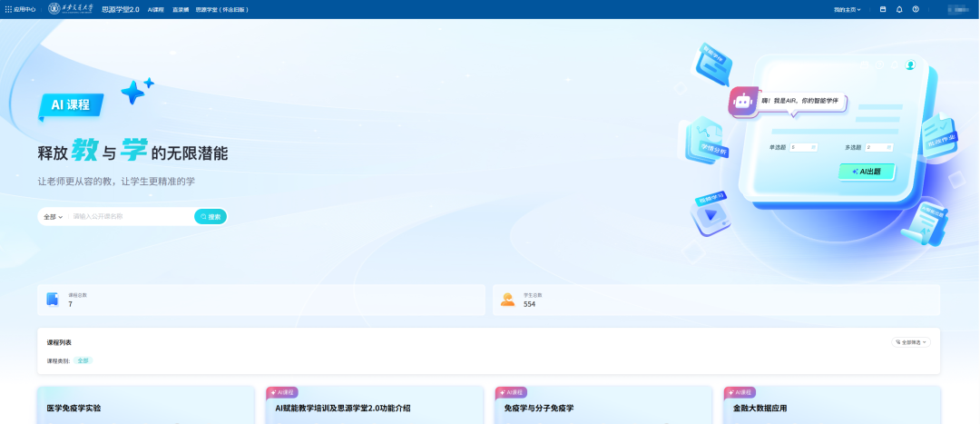Click the video play icon in illustration
The width and height of the screenshot is (980, 424).
tap(711, 216)
